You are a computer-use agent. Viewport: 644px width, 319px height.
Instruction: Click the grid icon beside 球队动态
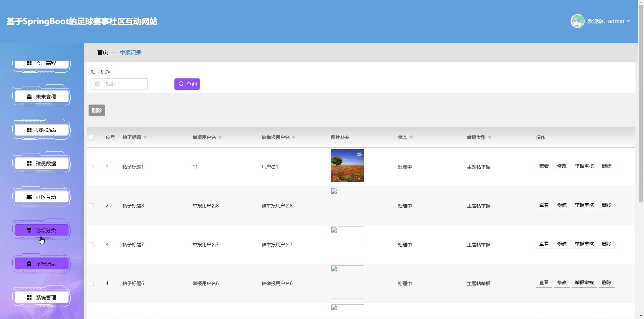(29, 130)
